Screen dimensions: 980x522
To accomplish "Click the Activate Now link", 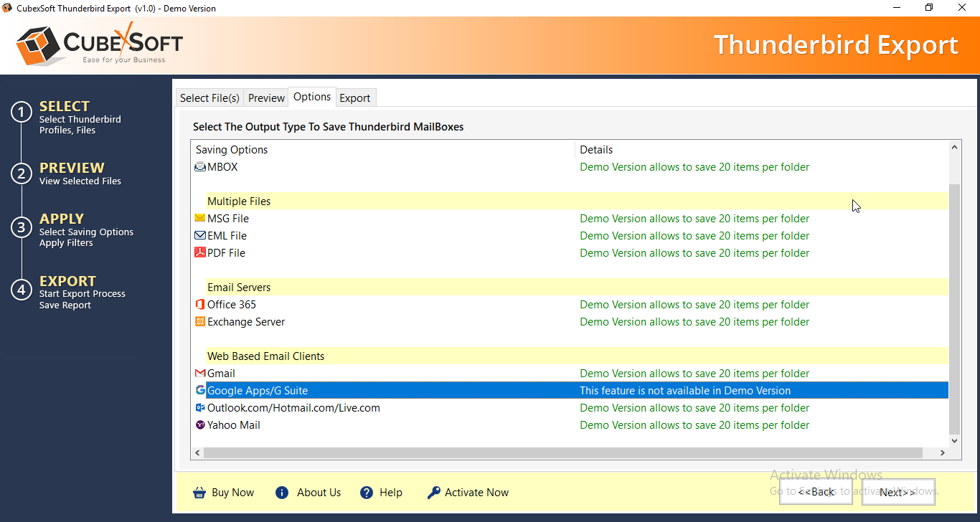I will click(x=476, y=493).
